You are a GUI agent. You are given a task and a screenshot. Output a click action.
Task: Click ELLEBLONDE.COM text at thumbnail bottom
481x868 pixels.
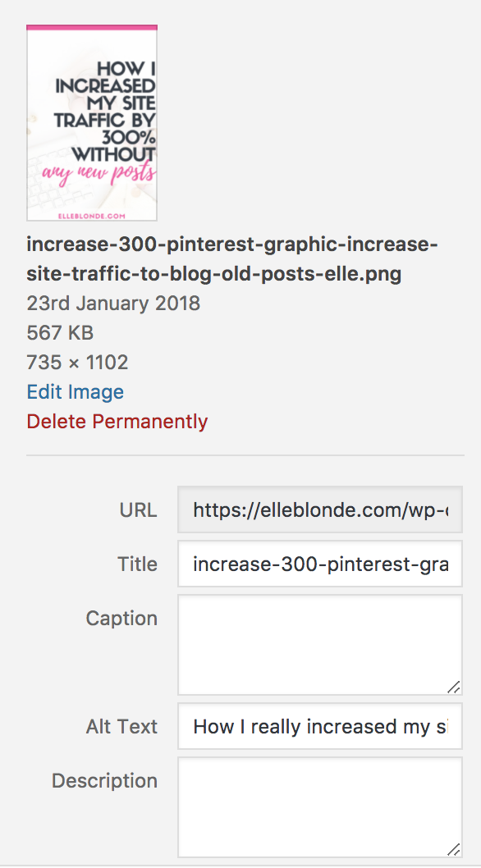(91, 217)
